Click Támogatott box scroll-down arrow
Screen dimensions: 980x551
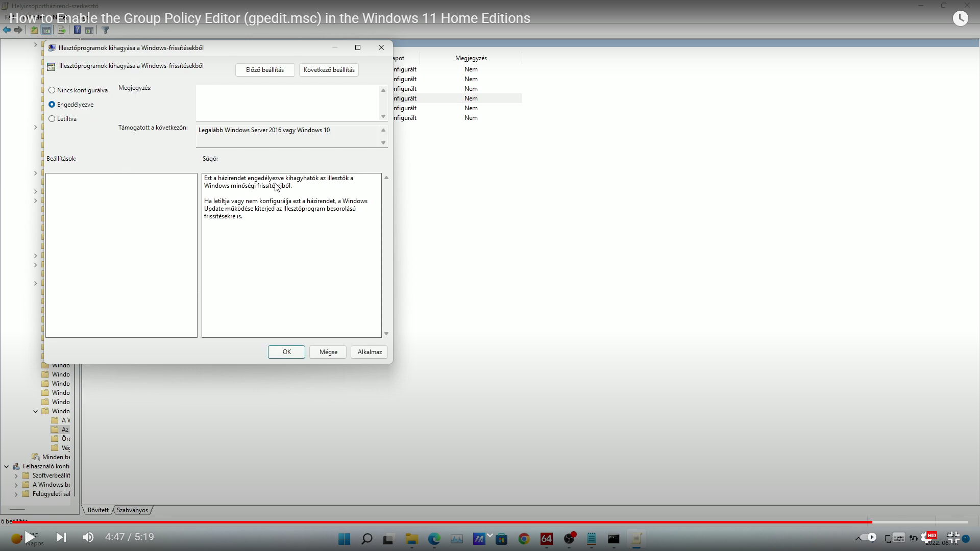pos(383,143)
